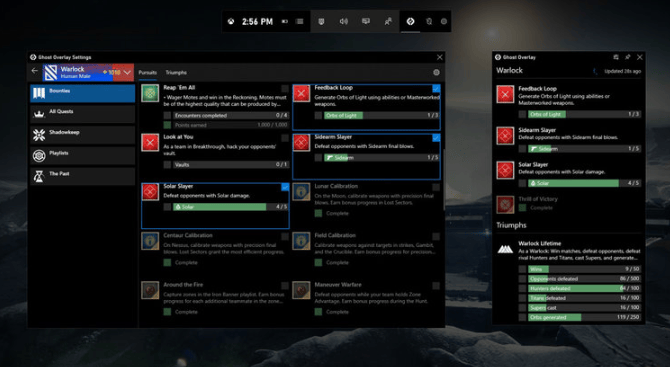Select Shadowkeep in the sidebar
Screen dimensions: 670x367
point(82,135)
